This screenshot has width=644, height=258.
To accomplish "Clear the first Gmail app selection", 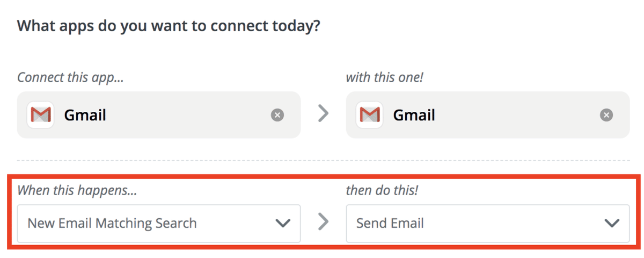I will point(277,115).
